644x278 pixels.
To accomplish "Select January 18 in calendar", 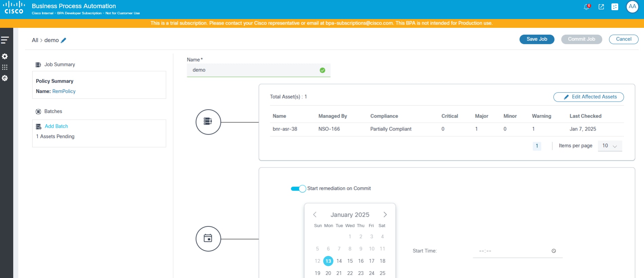I will tap(382, 261).
